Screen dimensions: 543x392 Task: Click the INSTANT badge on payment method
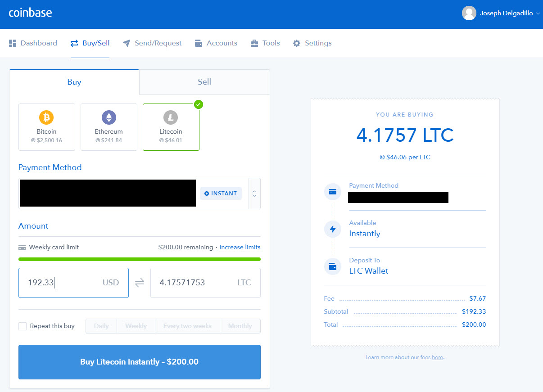(x=221, y=194)
